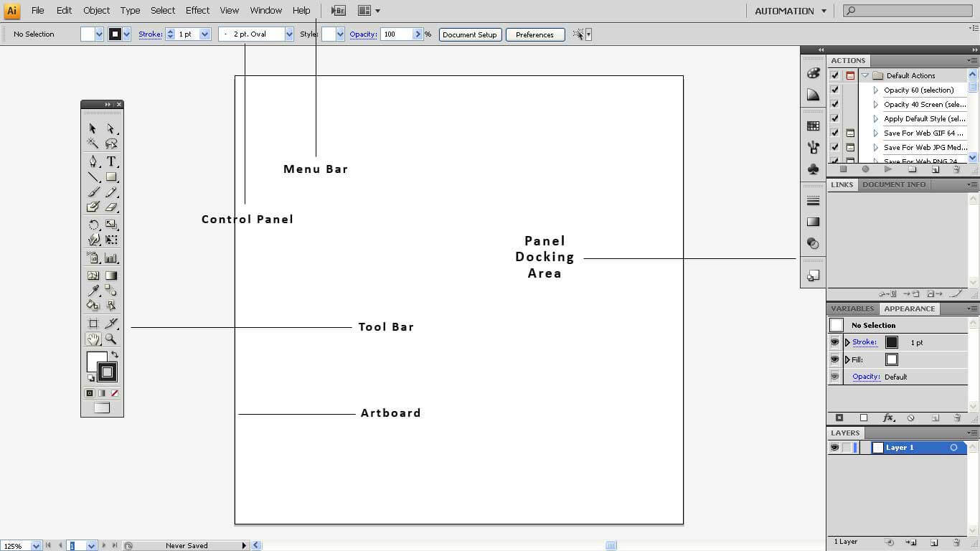Select the Selection tool arrow
The image size is (980, 551).
click(93, 128)
